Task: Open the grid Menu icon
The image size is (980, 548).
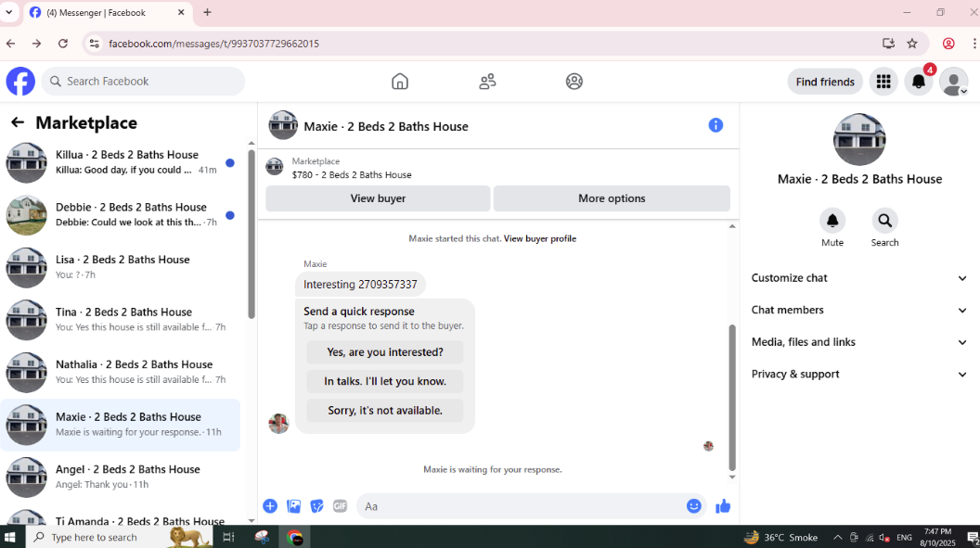Action: coord(883,82)
